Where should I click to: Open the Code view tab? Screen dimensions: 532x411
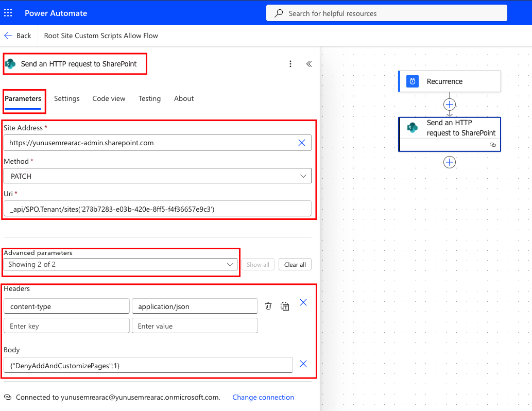click(x=109, y=98)
